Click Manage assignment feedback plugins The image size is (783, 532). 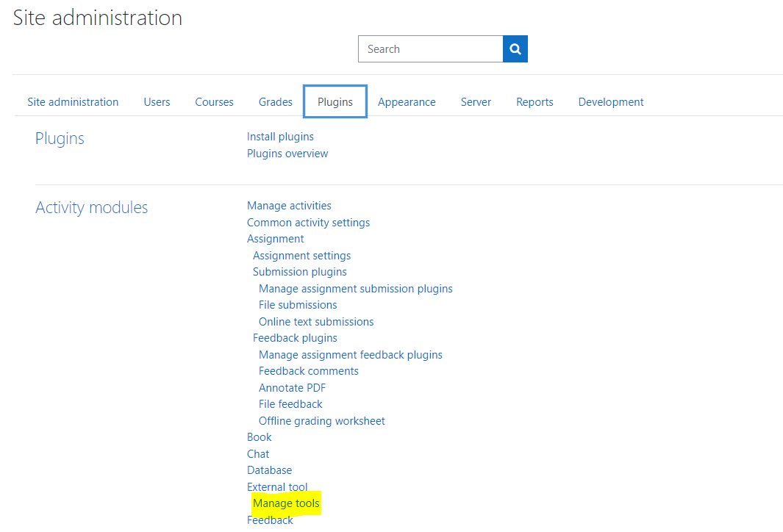click(350, 355)
